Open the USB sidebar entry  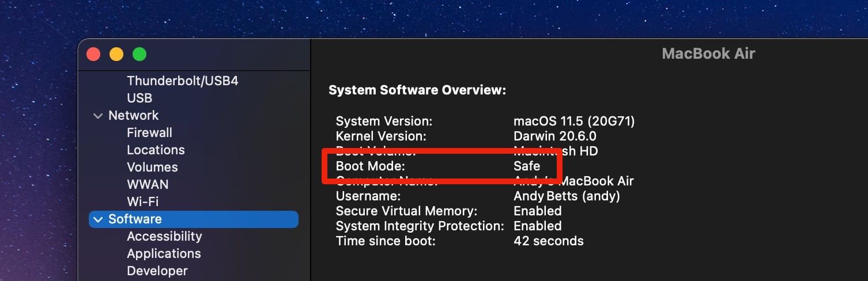(139, 98)
